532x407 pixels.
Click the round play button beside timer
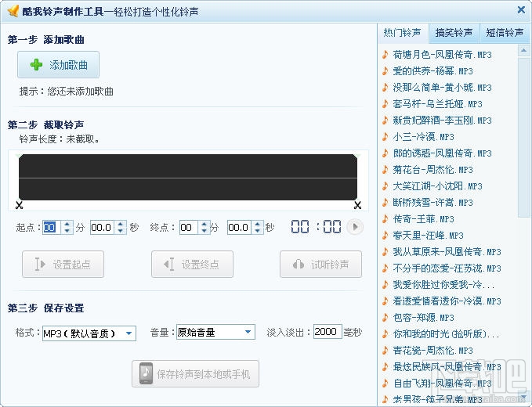point(355,227)
